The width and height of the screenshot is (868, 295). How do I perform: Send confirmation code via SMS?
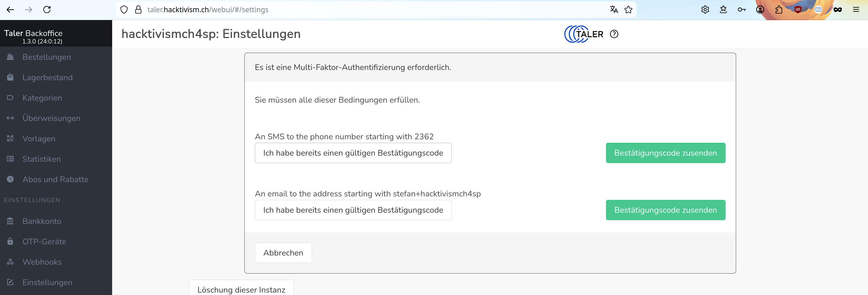click(665, 153)
